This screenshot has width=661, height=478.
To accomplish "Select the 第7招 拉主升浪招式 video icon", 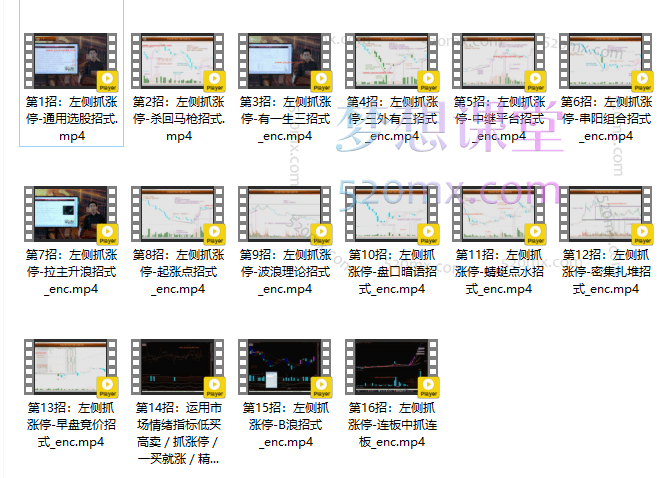I will click(71, 214).
